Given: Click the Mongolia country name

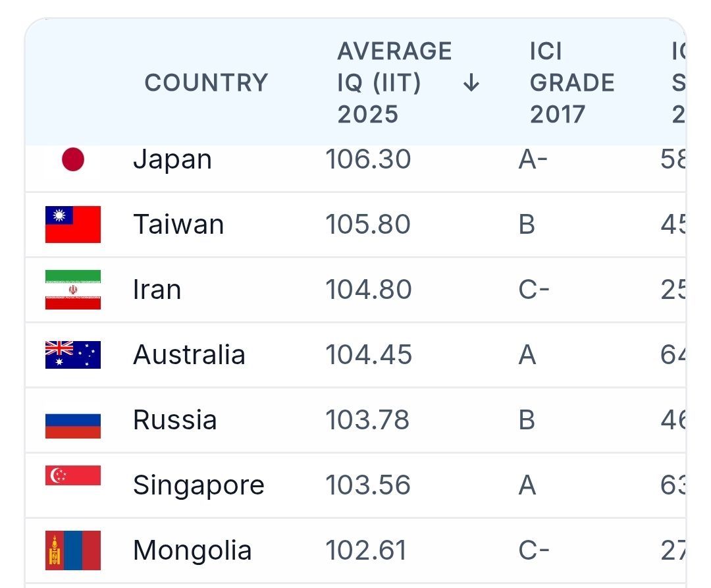Looking at the screenshot, I should tap(192, 550).
